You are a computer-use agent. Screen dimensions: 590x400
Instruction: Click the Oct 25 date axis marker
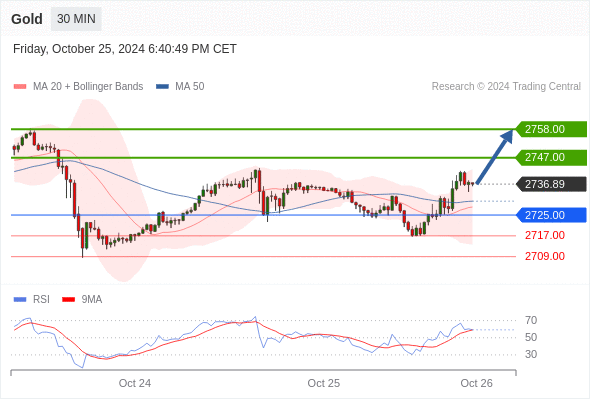(324, 383)
